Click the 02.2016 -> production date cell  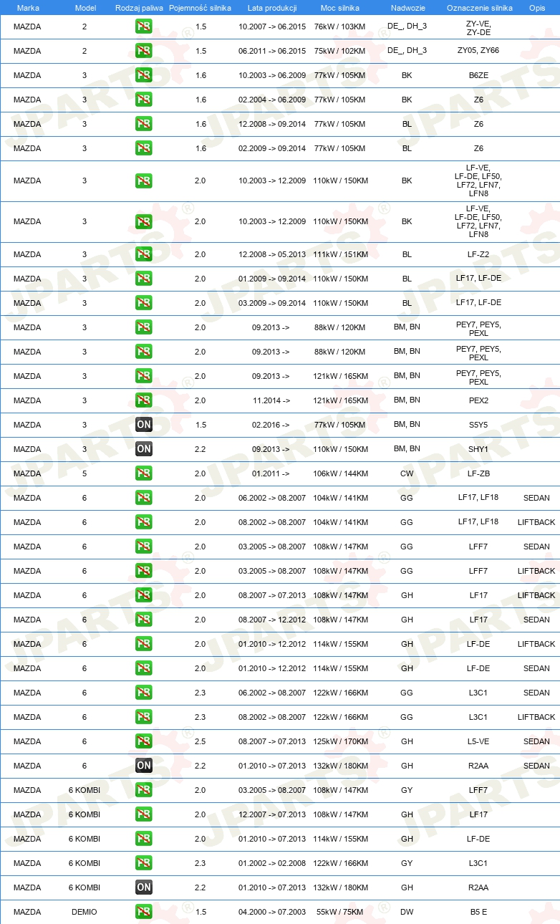pos(271,425)
